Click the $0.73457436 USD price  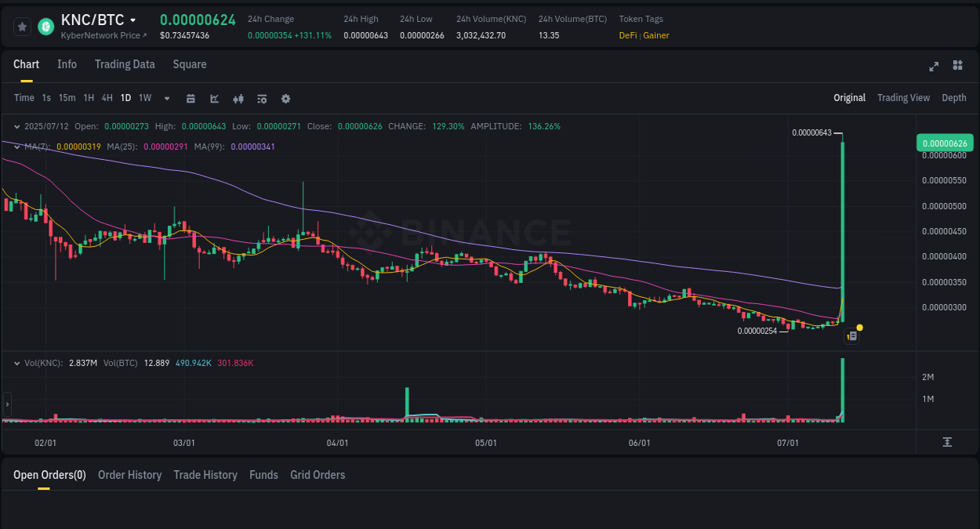[184, 35]
